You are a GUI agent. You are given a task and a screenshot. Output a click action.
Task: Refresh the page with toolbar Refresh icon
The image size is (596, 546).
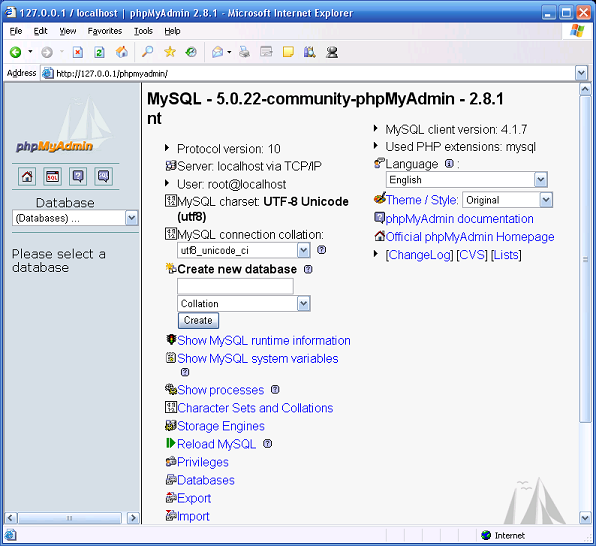(x=99, y=52)
